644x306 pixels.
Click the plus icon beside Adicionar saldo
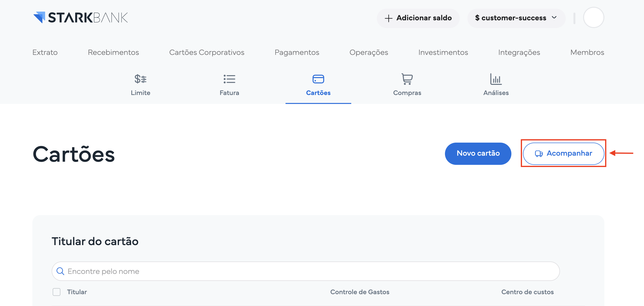(x=388, y=18)
